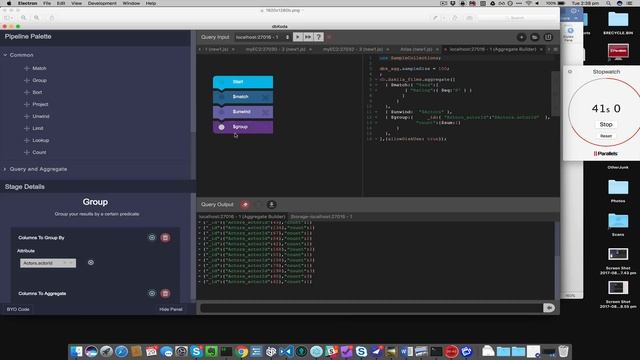Open the localhost:27016 connection dropdown
The height and width of the screenshot is (360, 640).
(x=262, y=37)
